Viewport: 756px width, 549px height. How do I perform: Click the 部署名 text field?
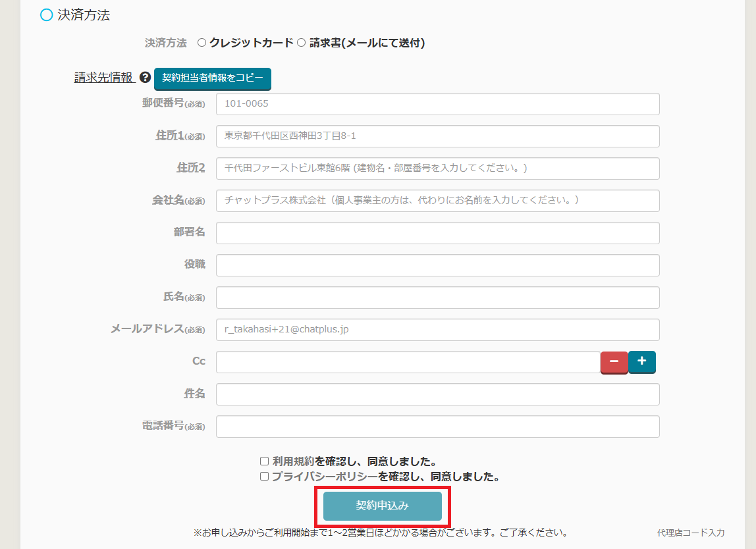click(x=437, y=233)
